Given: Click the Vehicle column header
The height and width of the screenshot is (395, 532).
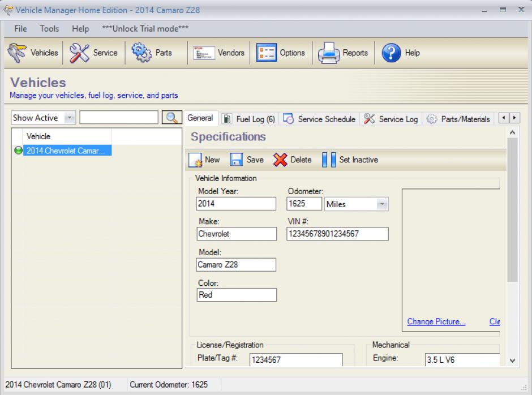Looking at the screenshot, I should tap(67, 136).
